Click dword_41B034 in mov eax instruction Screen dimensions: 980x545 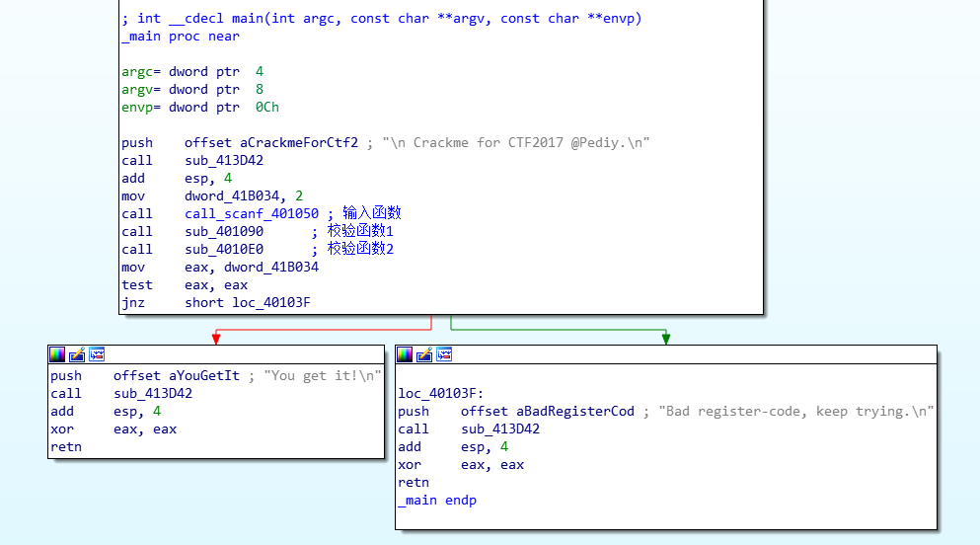tap(271, 267)
